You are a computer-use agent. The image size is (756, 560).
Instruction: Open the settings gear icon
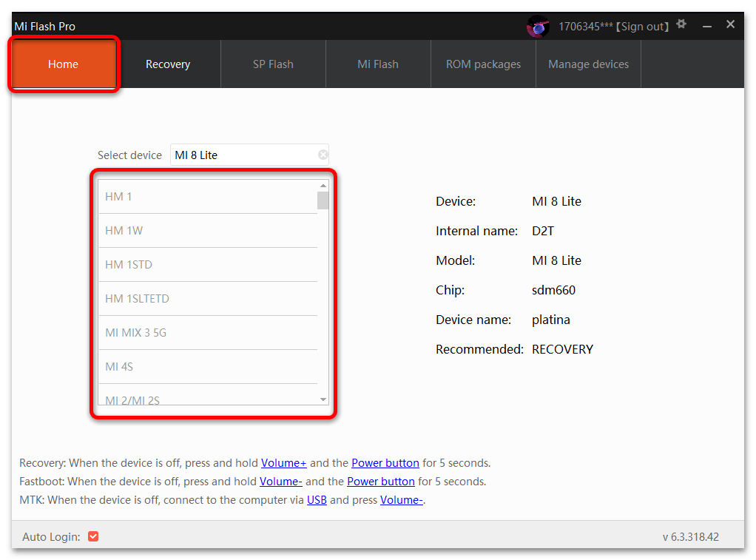[681, 24]
